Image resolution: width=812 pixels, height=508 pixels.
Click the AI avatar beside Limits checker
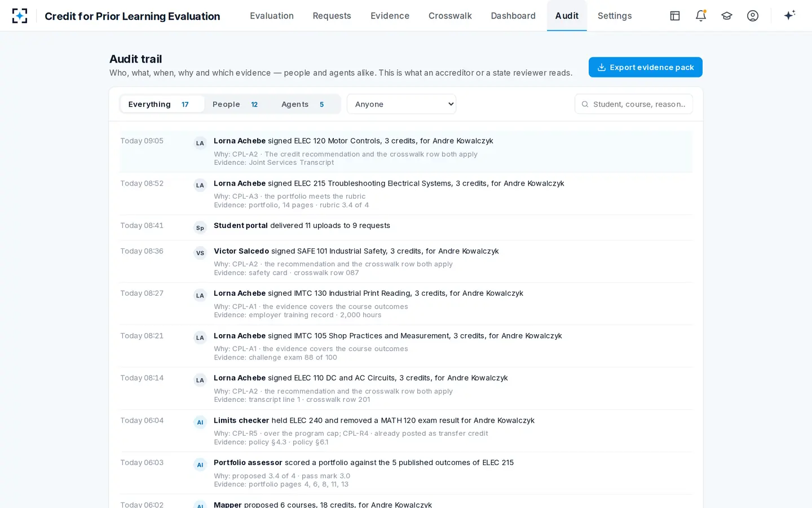[x=200, y=422]
